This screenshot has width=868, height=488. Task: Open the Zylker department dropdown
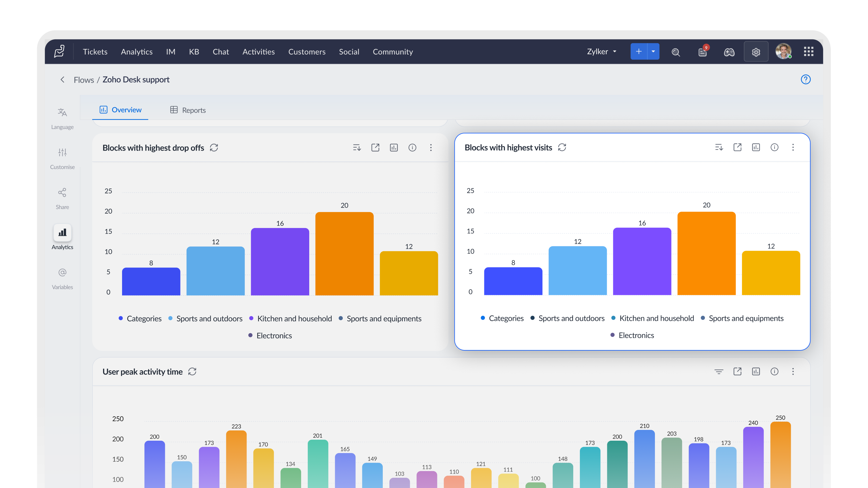[x=602, y=52]
